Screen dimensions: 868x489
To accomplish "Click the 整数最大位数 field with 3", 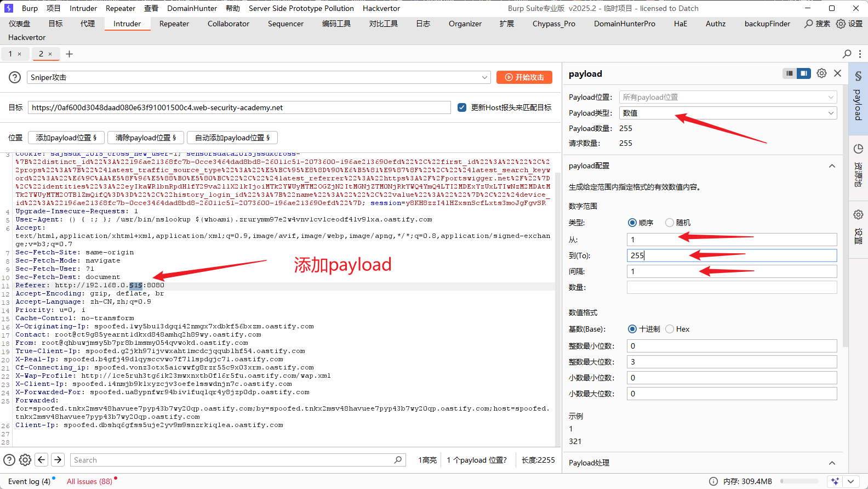I will tap(732, 362).
